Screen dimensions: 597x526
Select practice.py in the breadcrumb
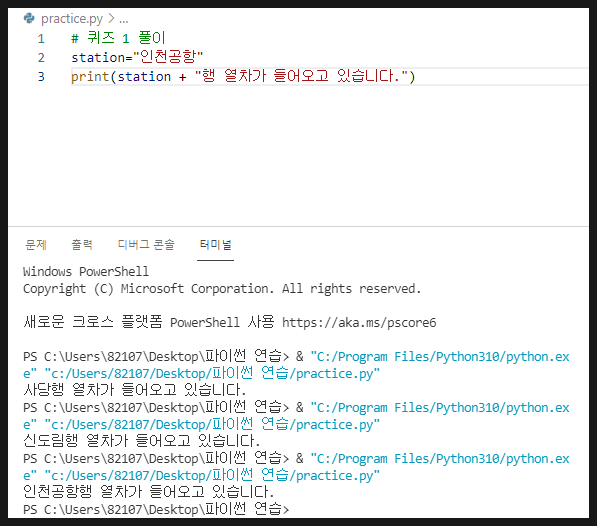72,19
